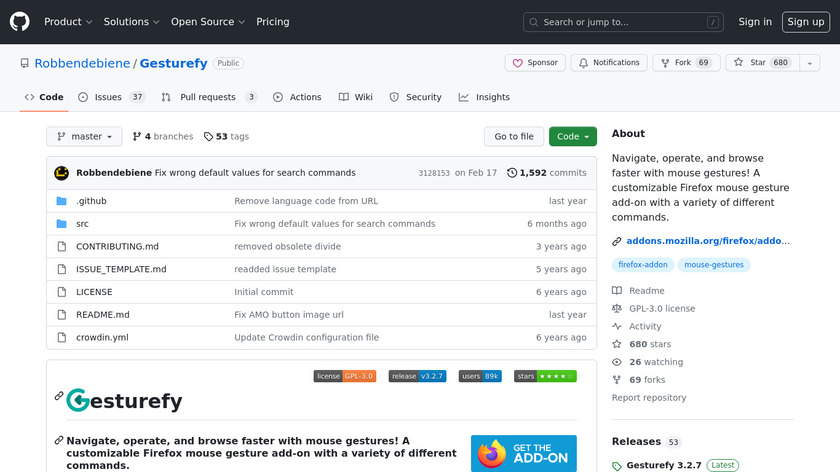Screen dimensions: 840x472
Task: Expand the Open Source menu
Action: tap(208, 22)
